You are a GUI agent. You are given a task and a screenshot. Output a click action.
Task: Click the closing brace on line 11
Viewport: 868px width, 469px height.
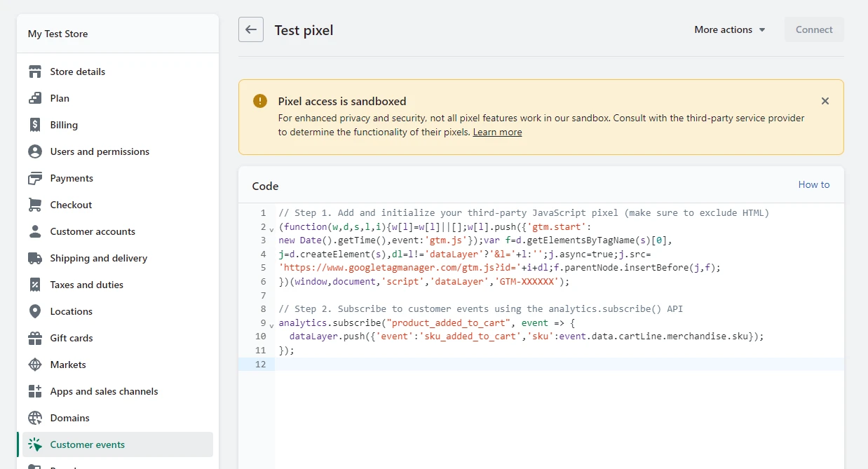pos(286,350)
